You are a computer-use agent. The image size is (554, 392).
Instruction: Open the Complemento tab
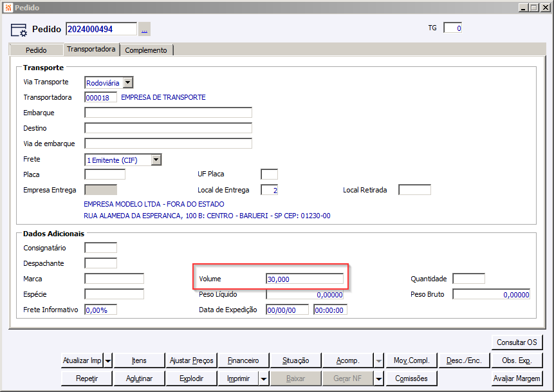click(x=146, y=50)
